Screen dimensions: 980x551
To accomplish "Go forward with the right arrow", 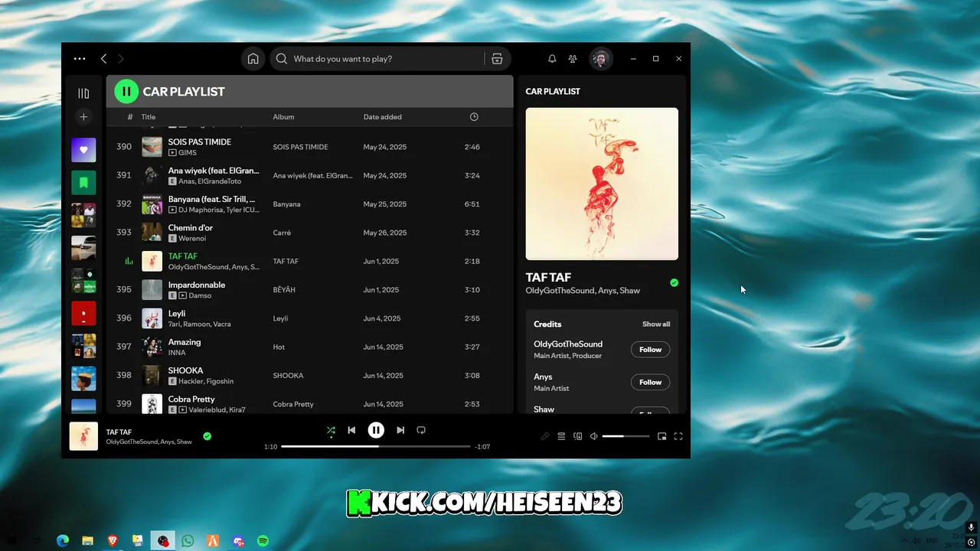I will [121, 58].
